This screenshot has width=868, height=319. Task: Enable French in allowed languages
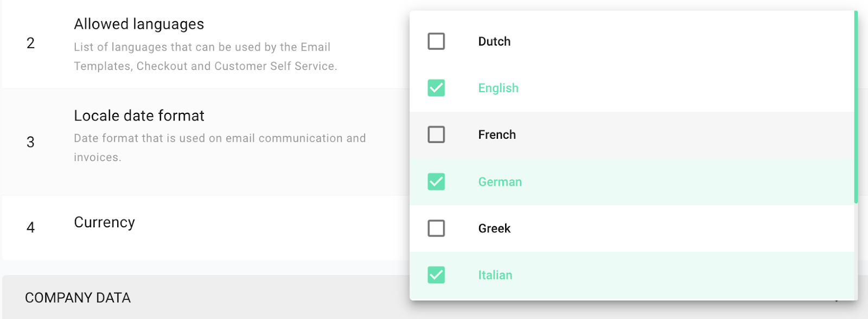tap(436, 135)
